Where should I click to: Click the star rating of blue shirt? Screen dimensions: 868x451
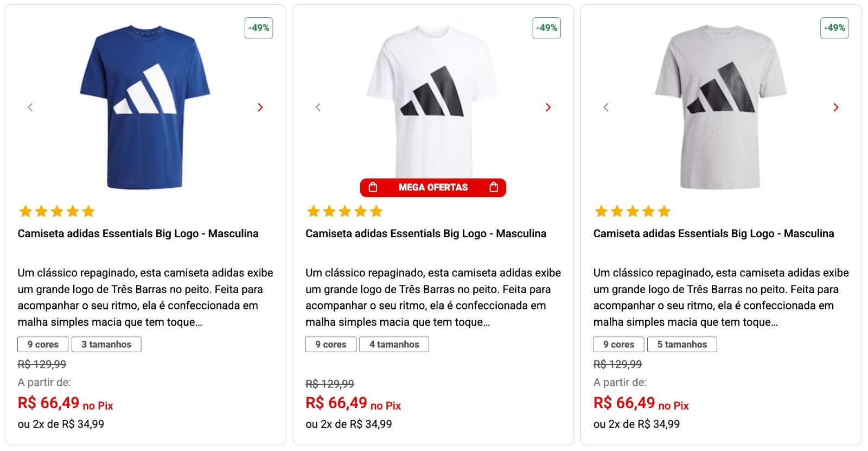57,212
